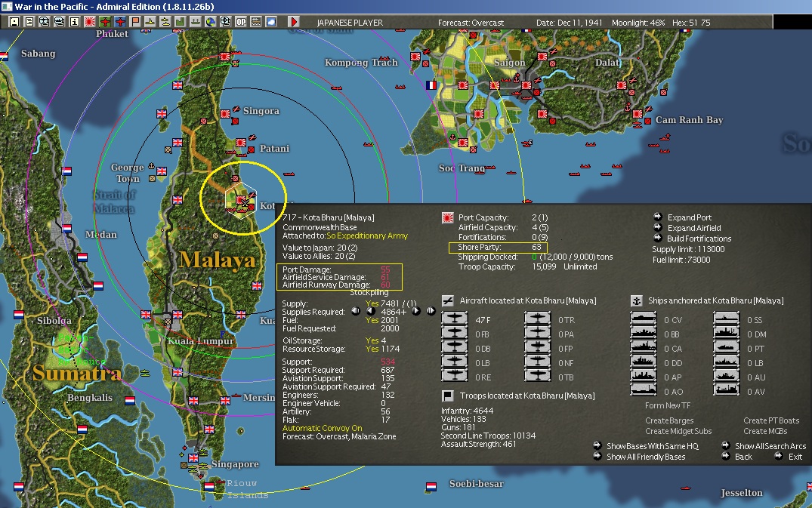Open the document list icon in toolbar
Image resolution: width=812 pixels, height=508 pixels.
tap(29, 22)
